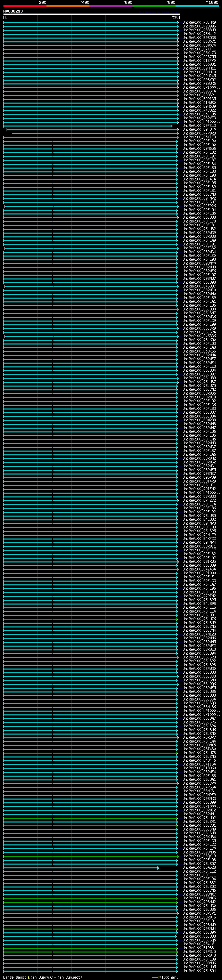The height and width of the screenshot is (980, 222).
Task: Click the green ~80% identity legend bar
Action: (x=154, y=6)
